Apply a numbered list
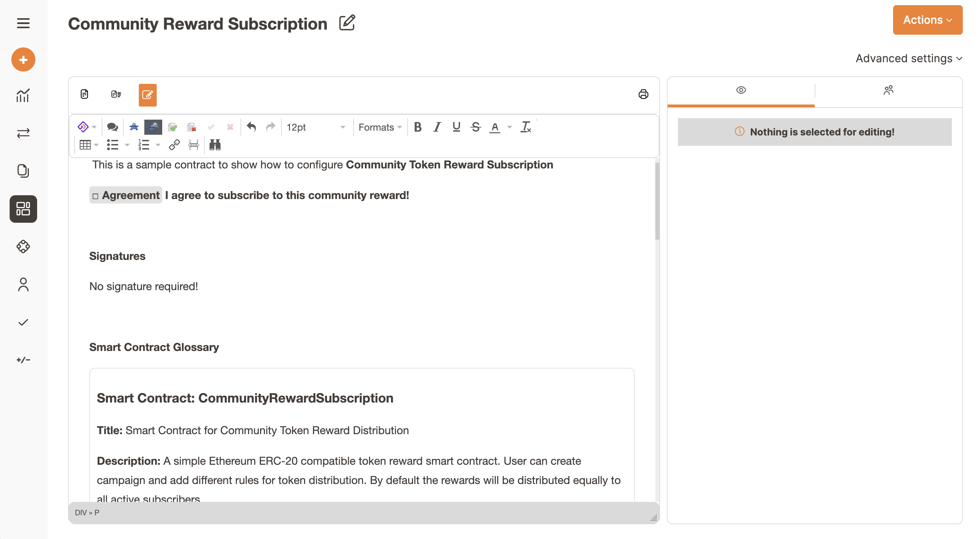Viewport: 980px width, 539px height. (x=144, y=145)
